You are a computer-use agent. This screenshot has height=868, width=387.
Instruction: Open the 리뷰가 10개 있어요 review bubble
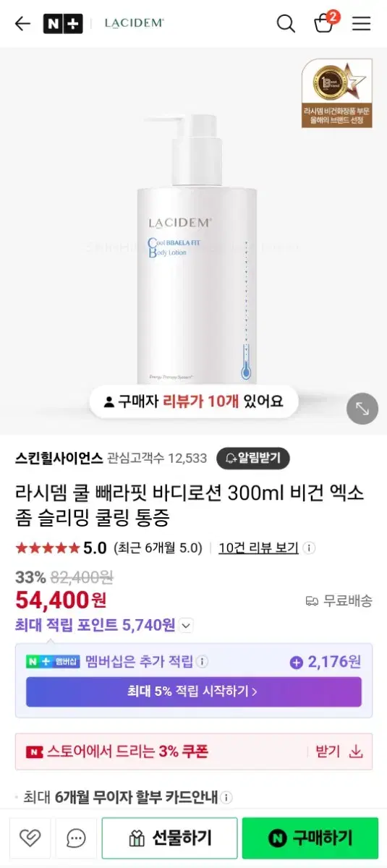(x=194, y=401)
